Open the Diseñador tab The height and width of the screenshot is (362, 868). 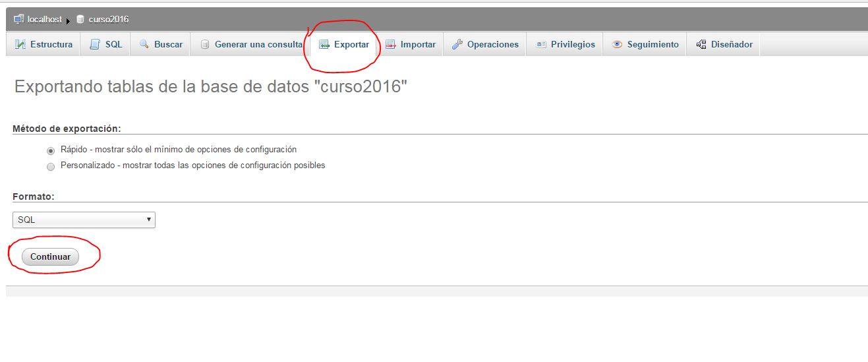pos(724,45)
